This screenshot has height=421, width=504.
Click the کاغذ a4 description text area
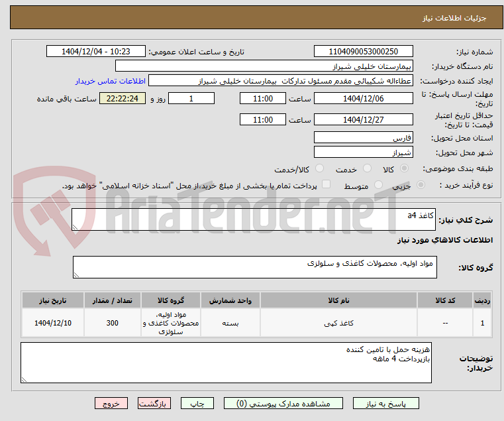254,219
